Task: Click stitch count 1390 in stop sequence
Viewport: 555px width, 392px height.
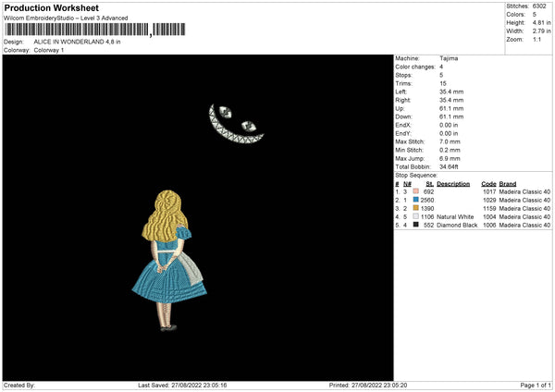Action: pos(427,209)
